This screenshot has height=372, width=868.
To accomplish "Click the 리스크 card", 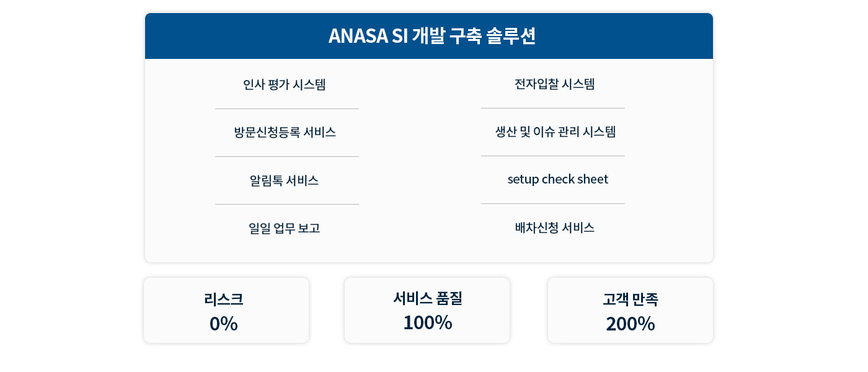I will point(226,310).
